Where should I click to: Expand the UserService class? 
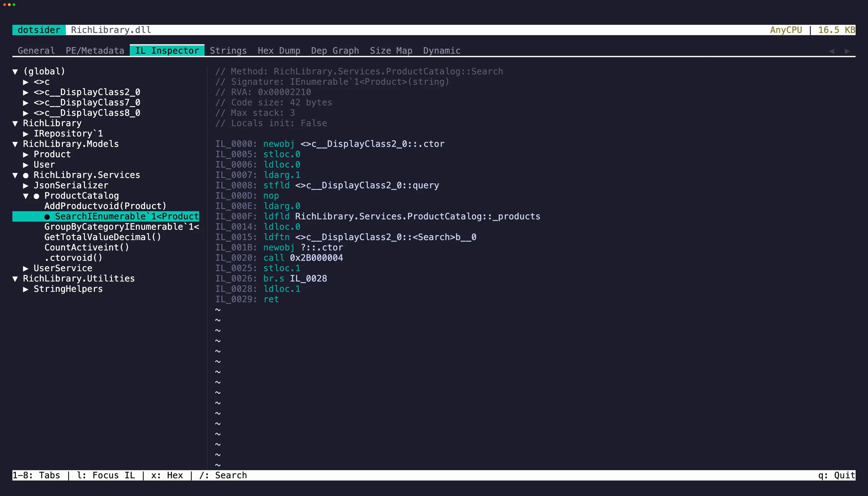tap(25, 268)
